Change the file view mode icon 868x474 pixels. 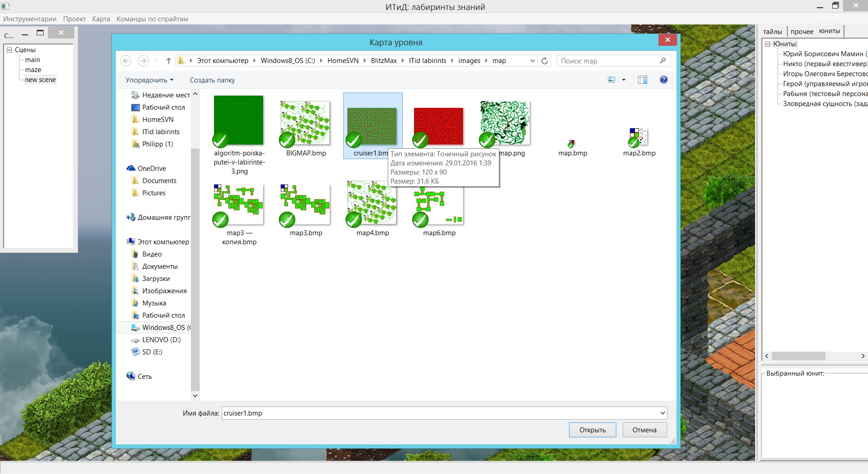pyautogui.click(x=611, y=80)
